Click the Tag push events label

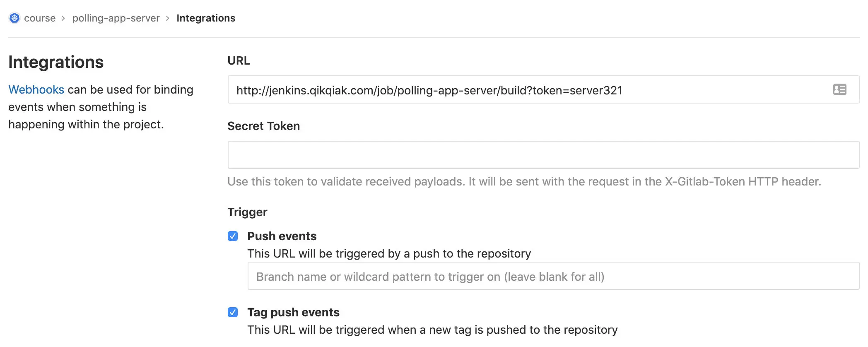294,312
